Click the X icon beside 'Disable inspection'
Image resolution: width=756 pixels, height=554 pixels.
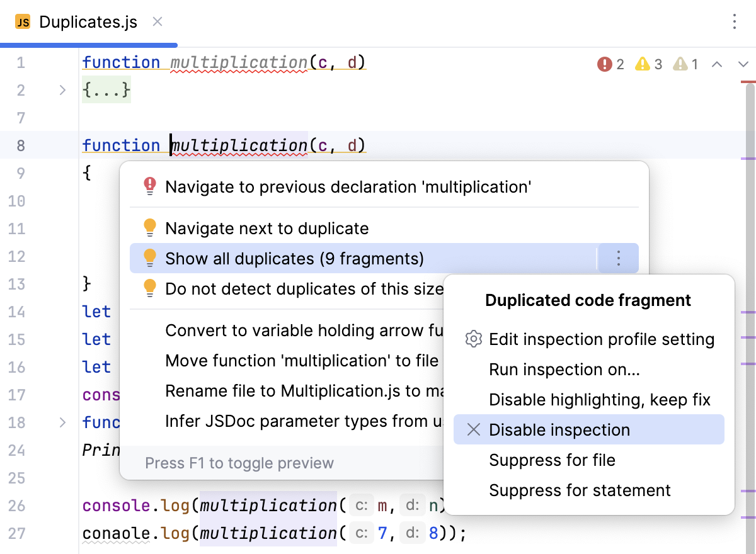[x=473, y=430]
